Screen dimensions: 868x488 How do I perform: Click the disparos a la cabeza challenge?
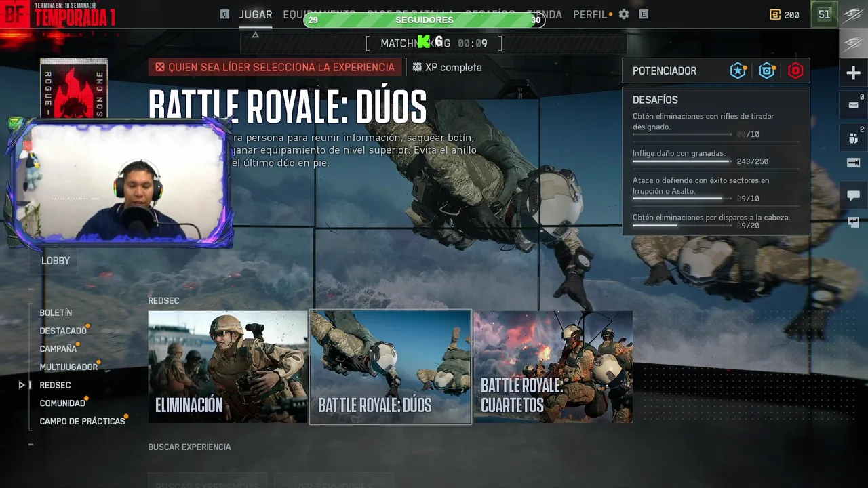coord(711,218)
